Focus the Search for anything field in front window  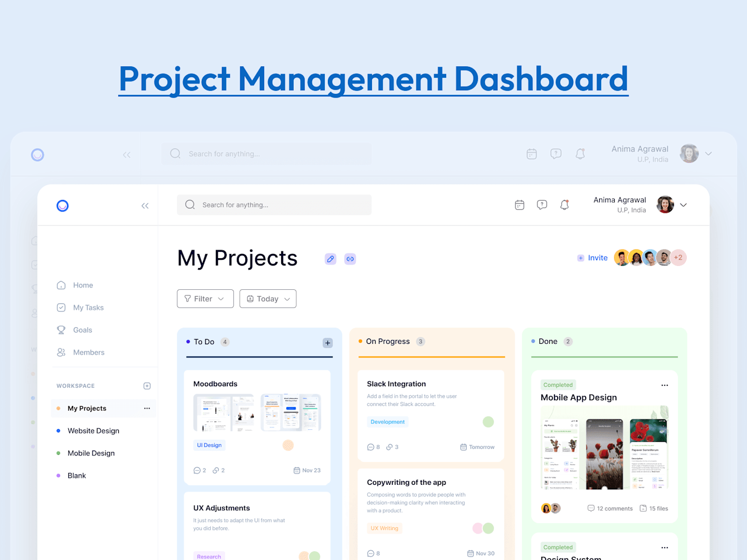click(274, 205)
